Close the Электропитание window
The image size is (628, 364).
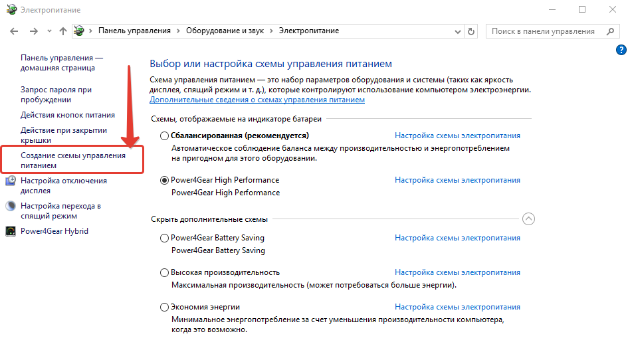(x=612, y=9)
